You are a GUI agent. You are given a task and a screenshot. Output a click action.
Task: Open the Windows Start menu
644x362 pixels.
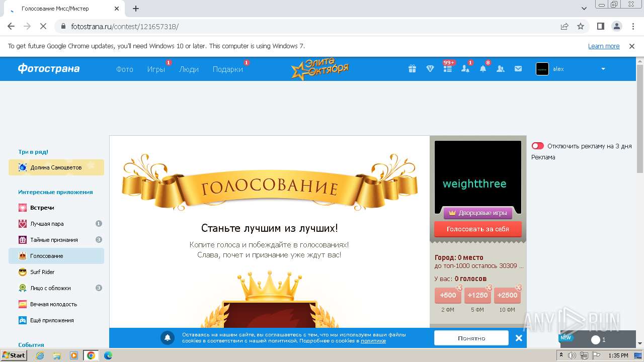14,355
